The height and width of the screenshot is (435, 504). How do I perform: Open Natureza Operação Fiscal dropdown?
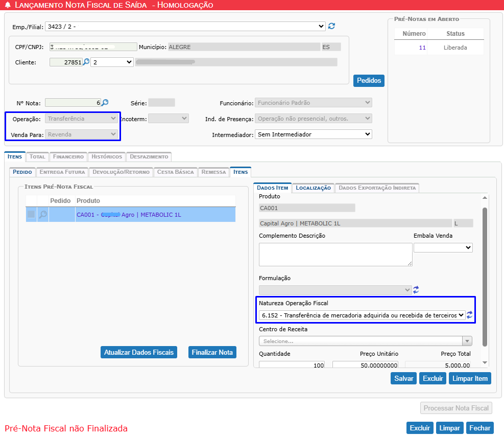tap(362, 315)
